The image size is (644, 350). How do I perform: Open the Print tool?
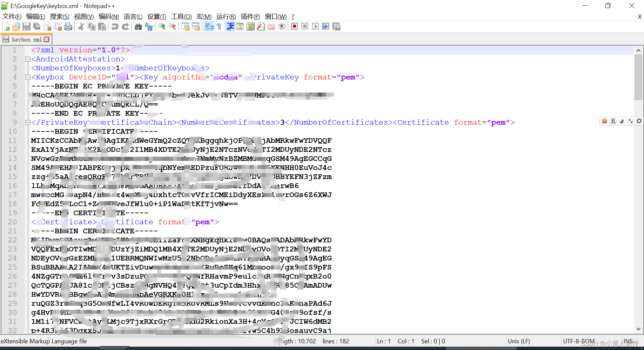pos(68,26)
